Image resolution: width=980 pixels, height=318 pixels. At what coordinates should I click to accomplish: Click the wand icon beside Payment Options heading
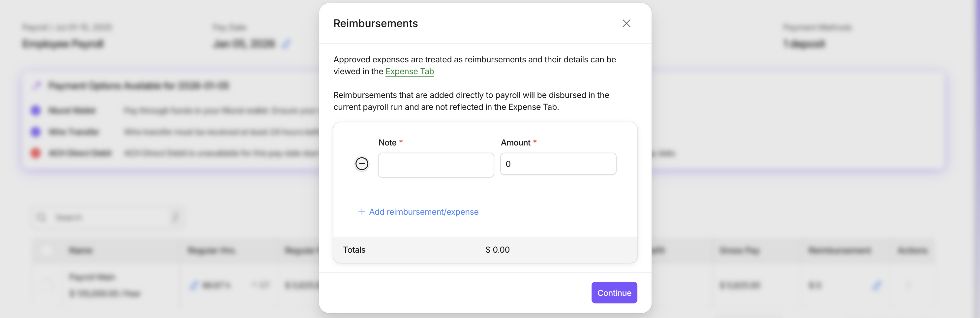point(37,85)
